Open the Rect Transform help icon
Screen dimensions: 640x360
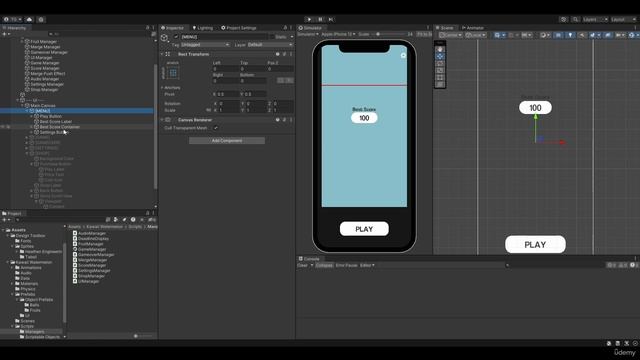click(278, 54)
